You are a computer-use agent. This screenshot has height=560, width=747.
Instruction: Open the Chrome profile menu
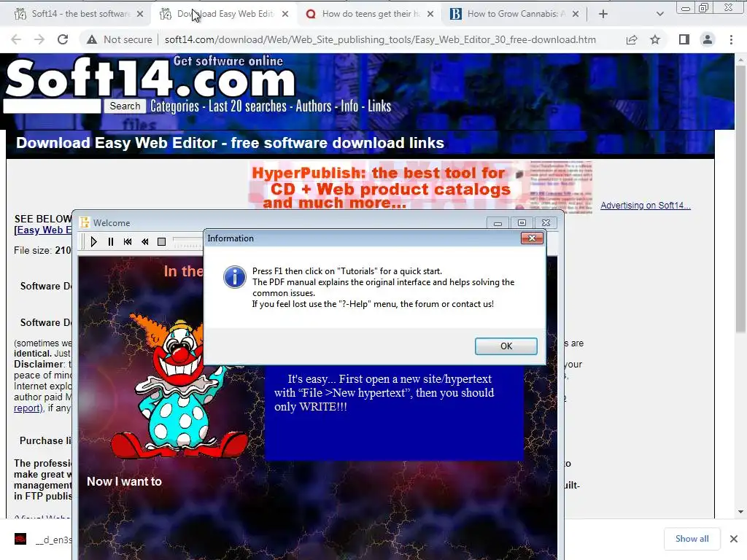pyautogui.click(x=708, y=39)
